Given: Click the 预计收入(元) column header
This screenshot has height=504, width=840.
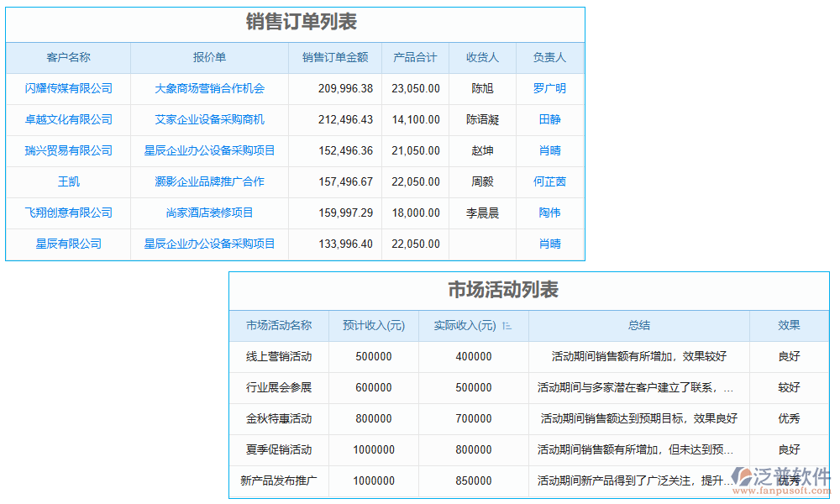Looking at the screenshot, I should (372, 326).
